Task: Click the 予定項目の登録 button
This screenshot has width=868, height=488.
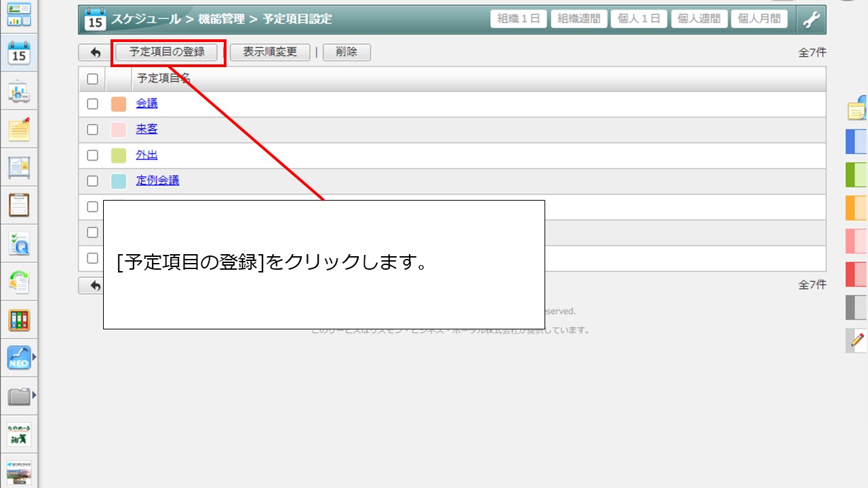Action: 167,52
